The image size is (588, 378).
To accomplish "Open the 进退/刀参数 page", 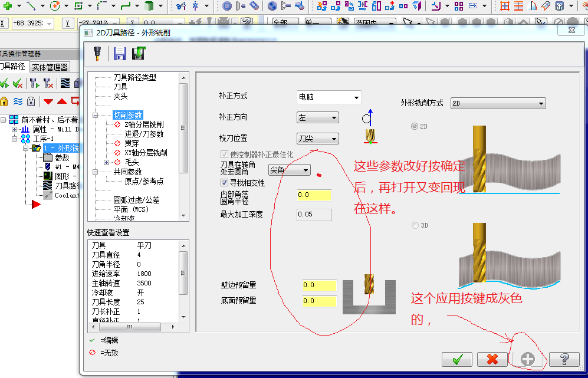I will [144, 134].
